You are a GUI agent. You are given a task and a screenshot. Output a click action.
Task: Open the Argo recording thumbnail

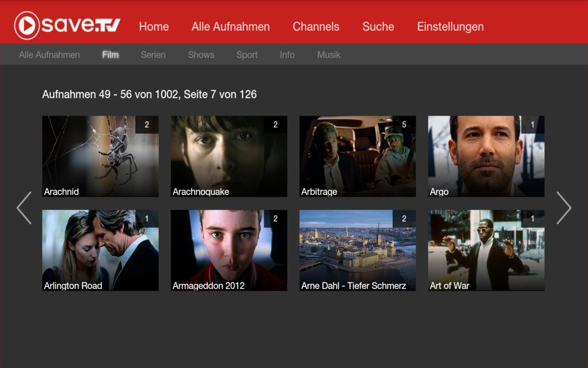pos(486,156)
